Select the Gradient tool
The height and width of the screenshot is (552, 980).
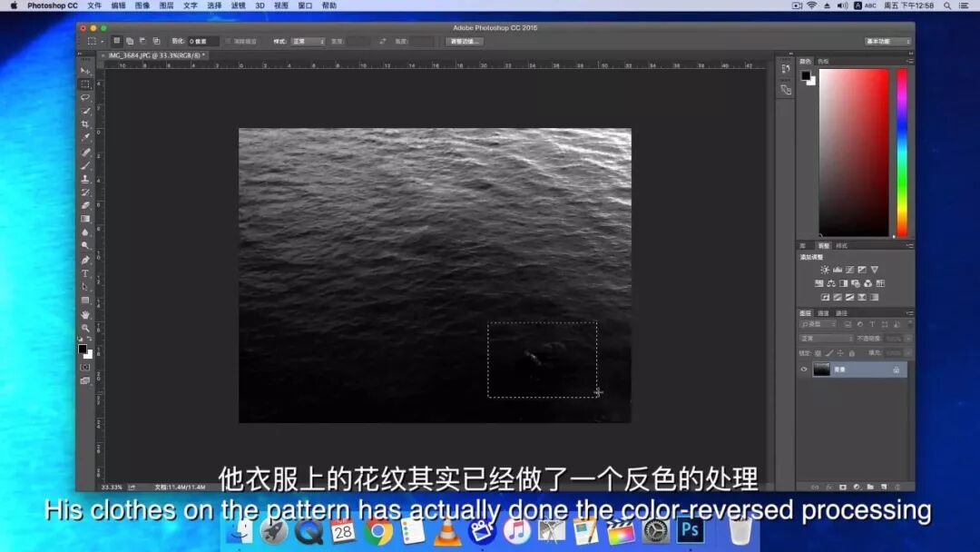point(85,219)
